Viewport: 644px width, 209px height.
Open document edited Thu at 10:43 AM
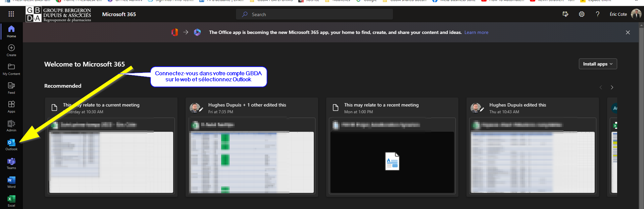click(x=533, y=147)
